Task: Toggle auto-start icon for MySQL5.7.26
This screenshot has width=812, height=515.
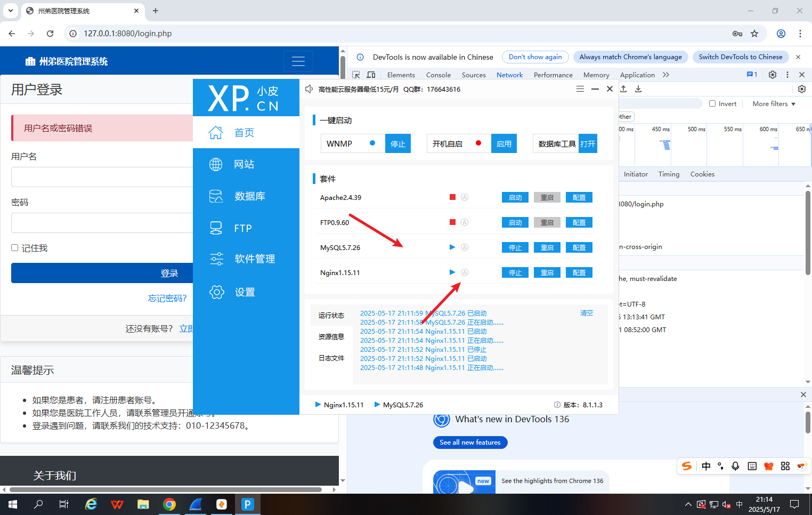Action: click(x=465, y=247)
